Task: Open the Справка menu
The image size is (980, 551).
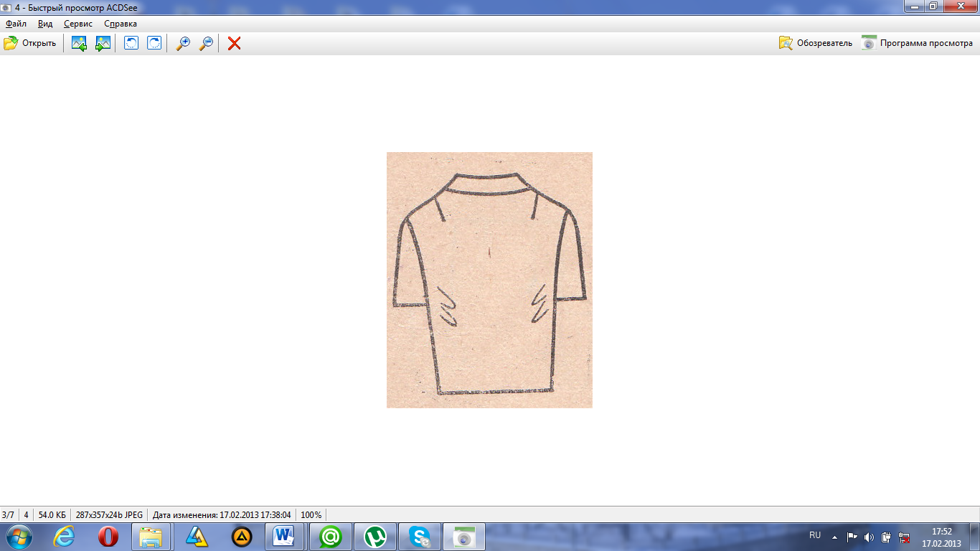Action: [121, 24]
